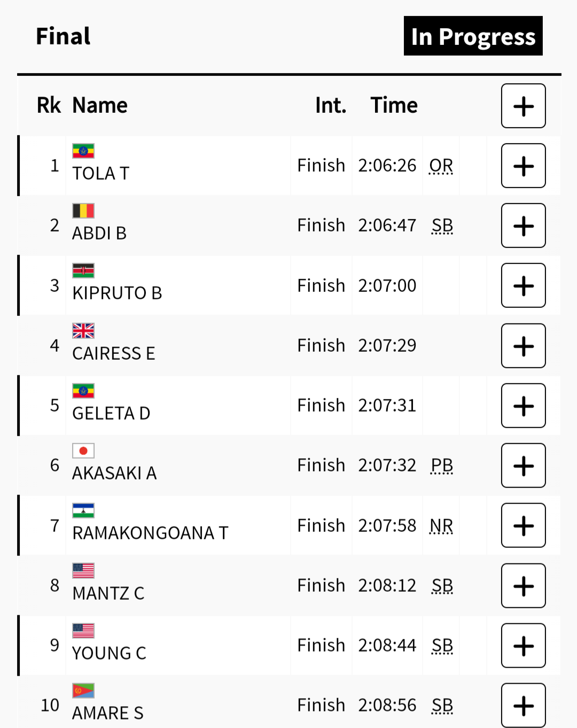Viewport: 577px width, 728px height.
Task: Click the OR record abbreviation for Tola
Action: coord(441,166)
